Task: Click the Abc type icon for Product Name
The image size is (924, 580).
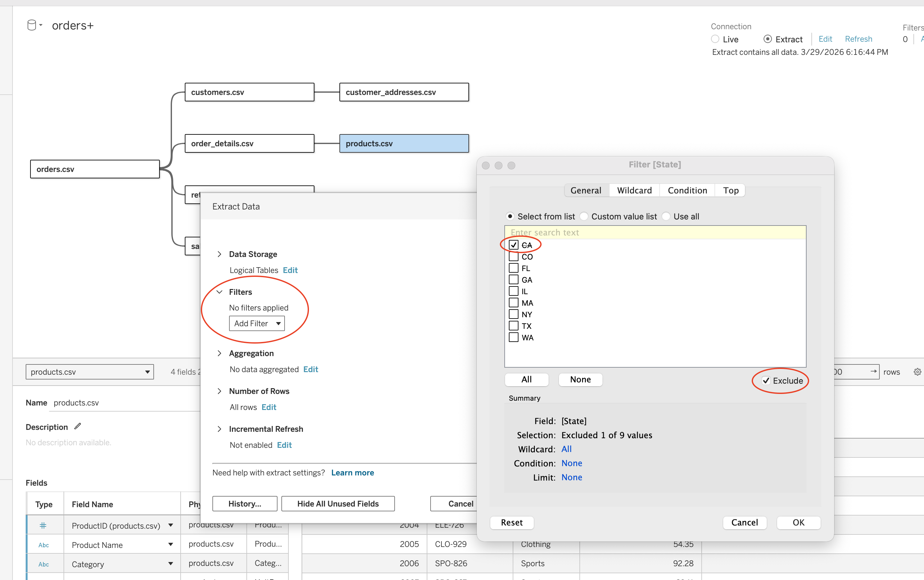Action: [x=43, y=545]
